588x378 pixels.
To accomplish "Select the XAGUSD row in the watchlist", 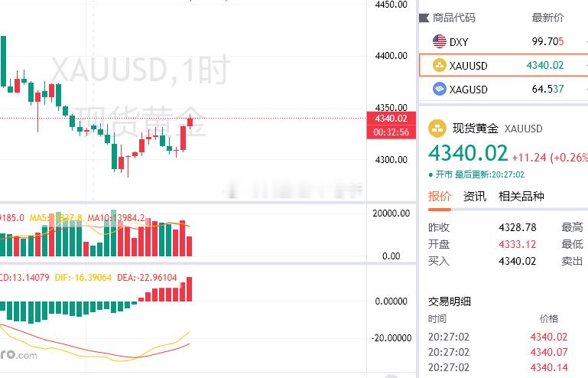I will coord(503,89).
